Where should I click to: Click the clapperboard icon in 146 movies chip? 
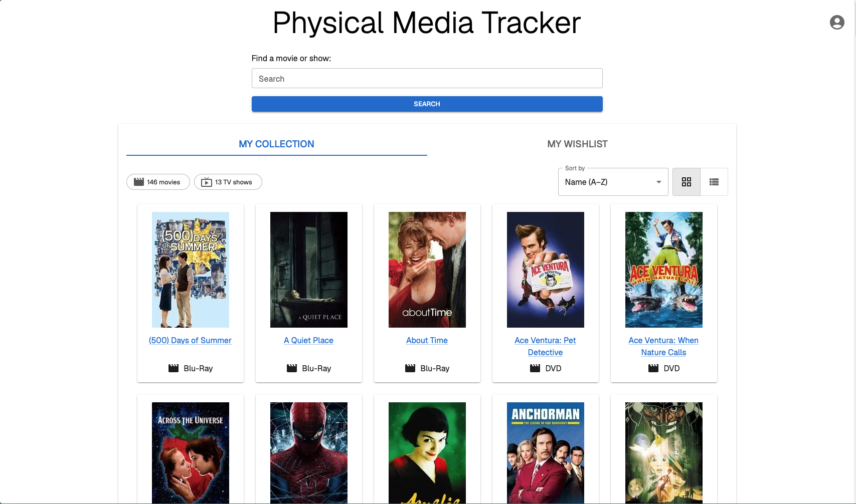(139, 182)
